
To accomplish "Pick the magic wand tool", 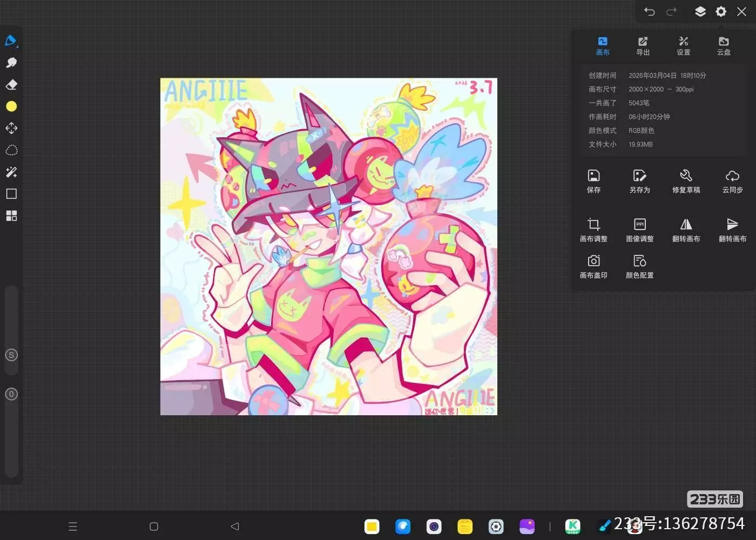I will tap(11, 172).
